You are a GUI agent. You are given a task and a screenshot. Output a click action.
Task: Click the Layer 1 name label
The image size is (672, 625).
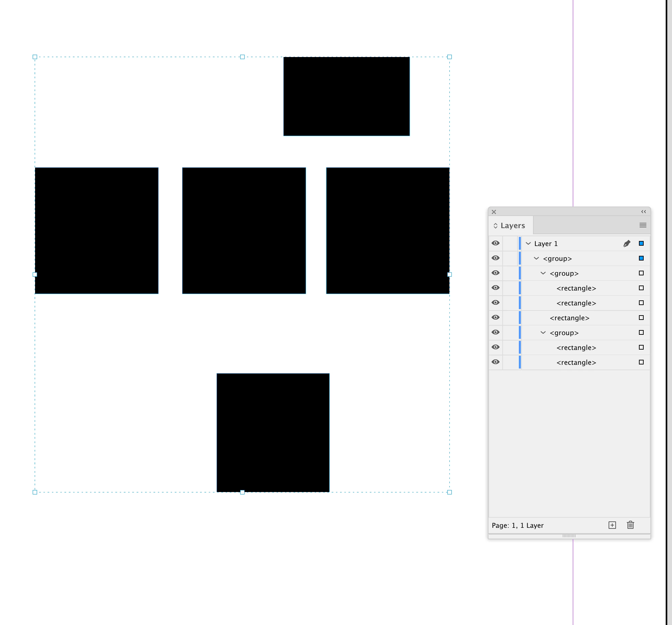pos(545,244)
